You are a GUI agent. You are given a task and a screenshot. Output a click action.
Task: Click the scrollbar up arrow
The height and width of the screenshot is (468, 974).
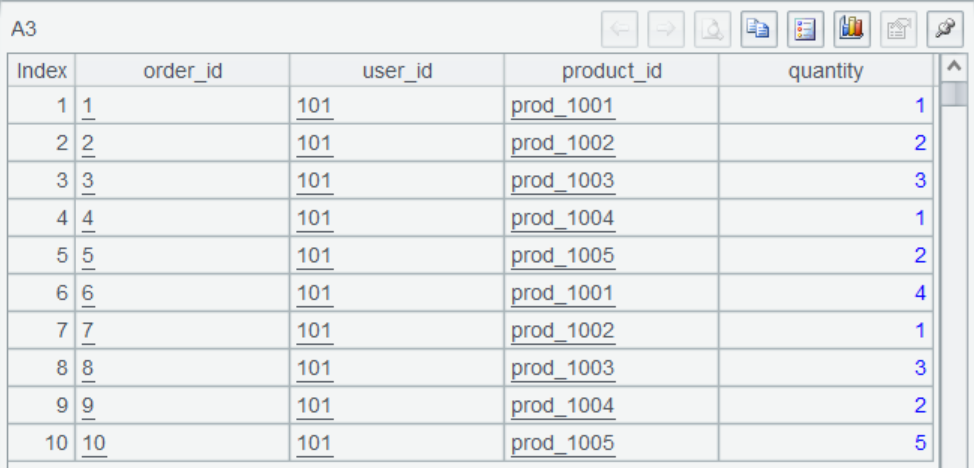pos(953,68)
